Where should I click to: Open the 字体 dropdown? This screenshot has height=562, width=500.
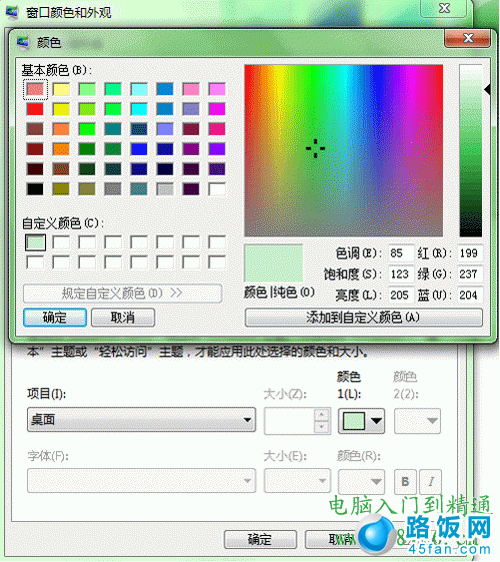pos(142,481)
